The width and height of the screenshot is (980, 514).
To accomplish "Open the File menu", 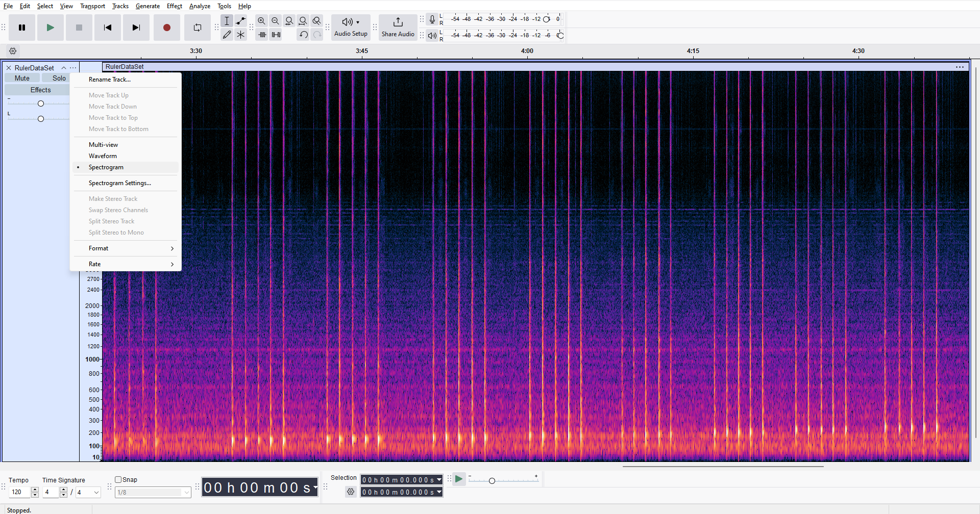I will click(8, 6).
